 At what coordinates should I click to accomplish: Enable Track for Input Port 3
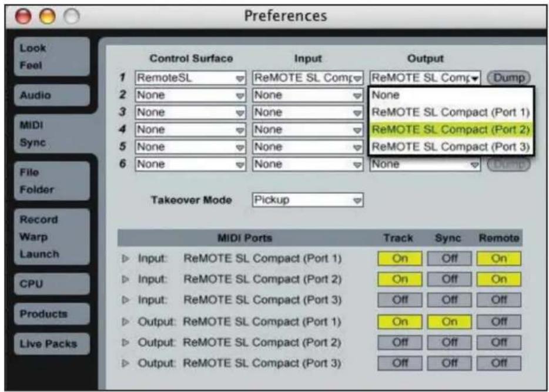pyautogui.click(x=400, y=300)
